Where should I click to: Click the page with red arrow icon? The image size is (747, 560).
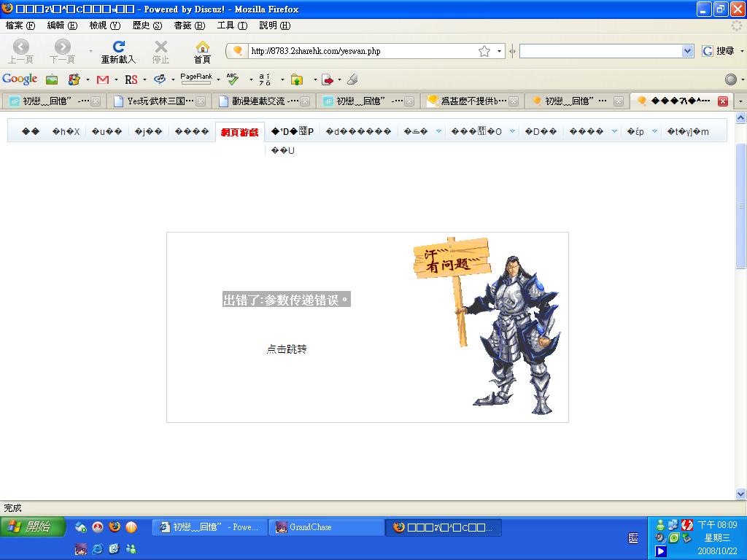pos(328,79)
